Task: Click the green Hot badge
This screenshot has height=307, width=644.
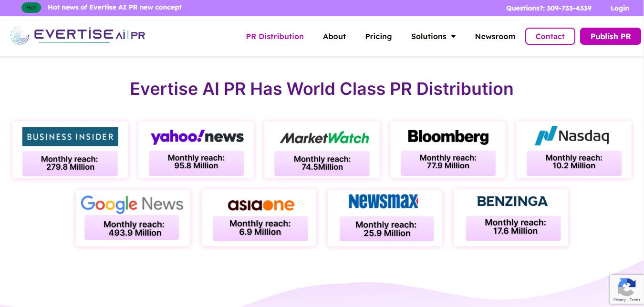Action: click(x=31, y=8)
